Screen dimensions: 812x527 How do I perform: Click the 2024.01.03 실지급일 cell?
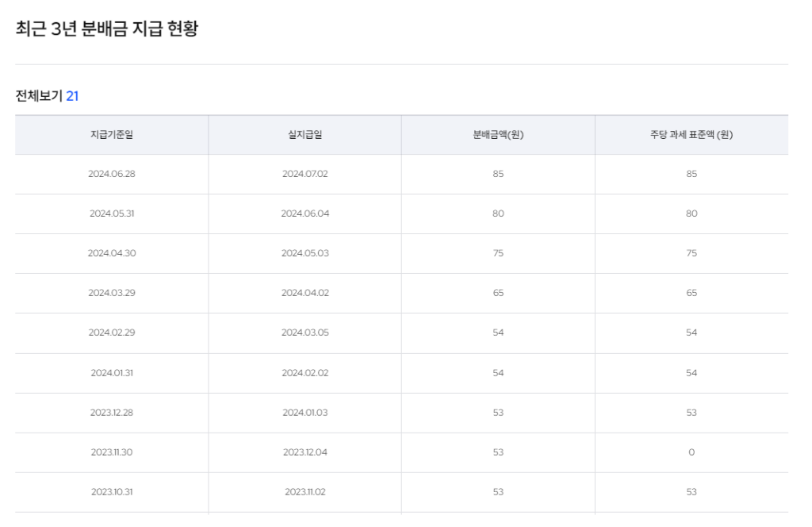click(304, 413)
